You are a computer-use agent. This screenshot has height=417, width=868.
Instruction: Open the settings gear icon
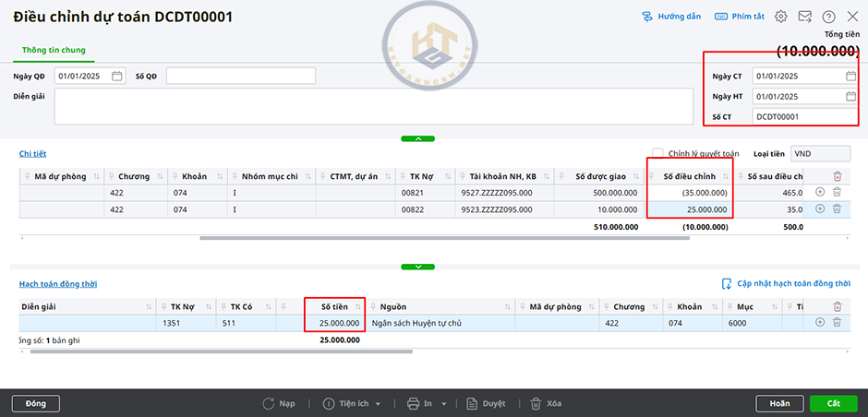point(781,17)
